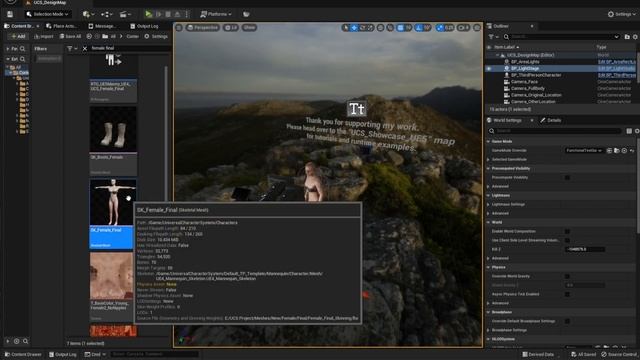Switch to the Message Log tab
640x360 pixels.
pyautogui.click(x=102, y=26)
